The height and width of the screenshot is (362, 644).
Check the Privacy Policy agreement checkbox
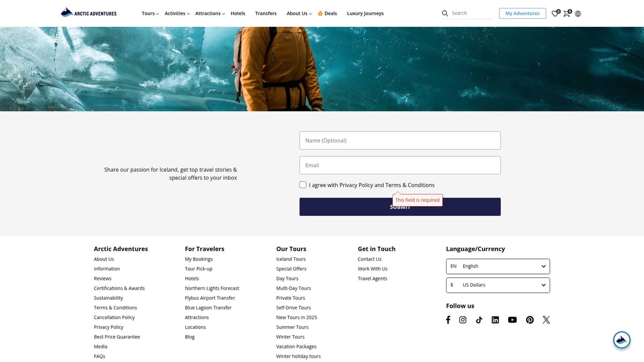pos(303,185)
